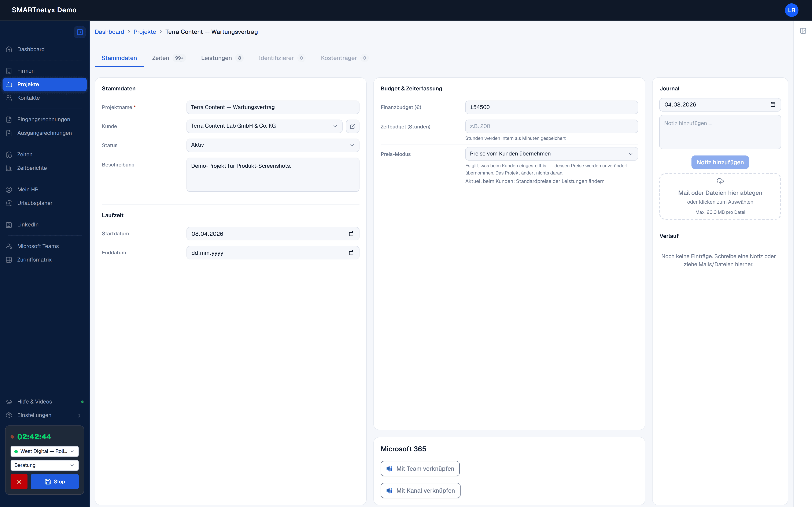This screenshot has height=507, width=812.
Task: Click the Startdatum calendar picker icon
Action: (x=351, y=234)
